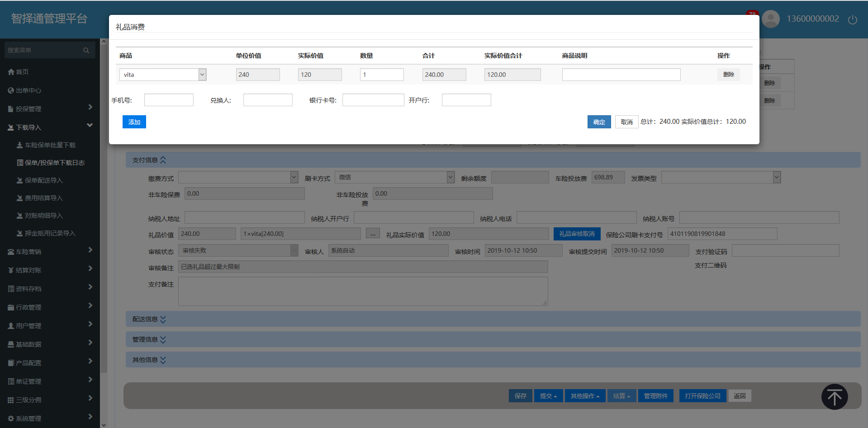Focus the 手机号 input field
Viewport: 868px width, 428px height.
169,100
